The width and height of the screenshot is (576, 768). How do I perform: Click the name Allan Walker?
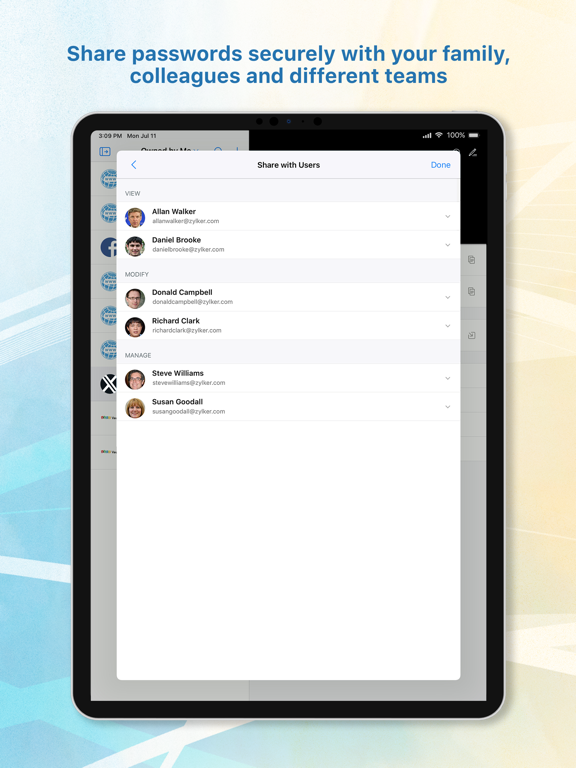point(174,212)
